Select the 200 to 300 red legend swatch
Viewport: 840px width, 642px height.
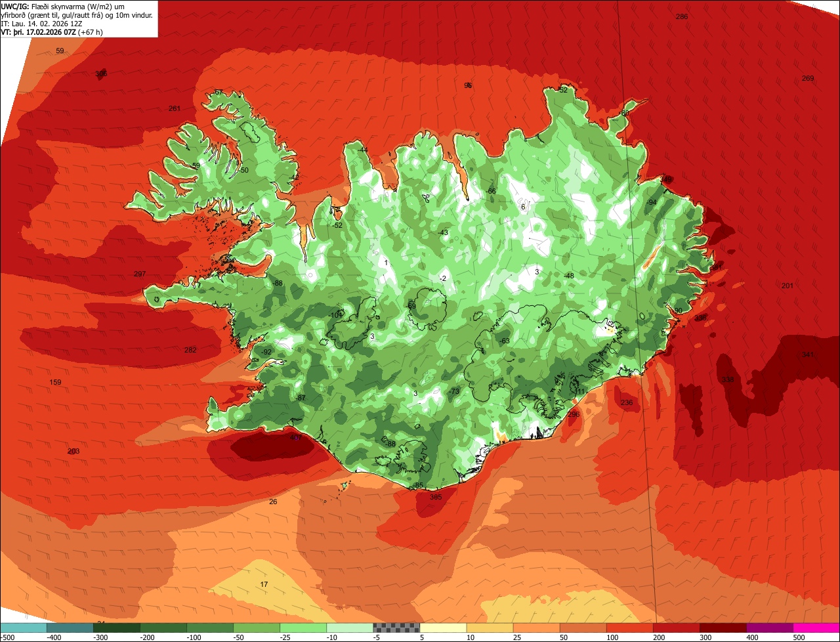(676, 628)
